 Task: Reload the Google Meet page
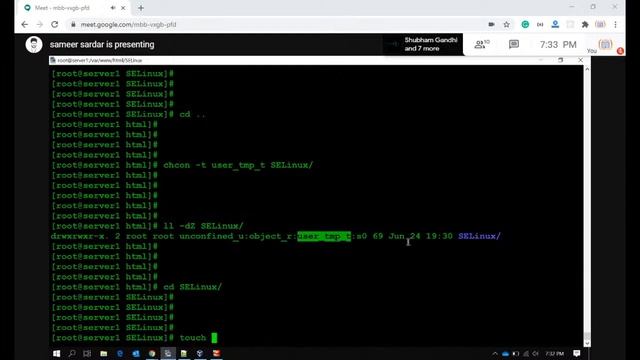click(55, 24)
